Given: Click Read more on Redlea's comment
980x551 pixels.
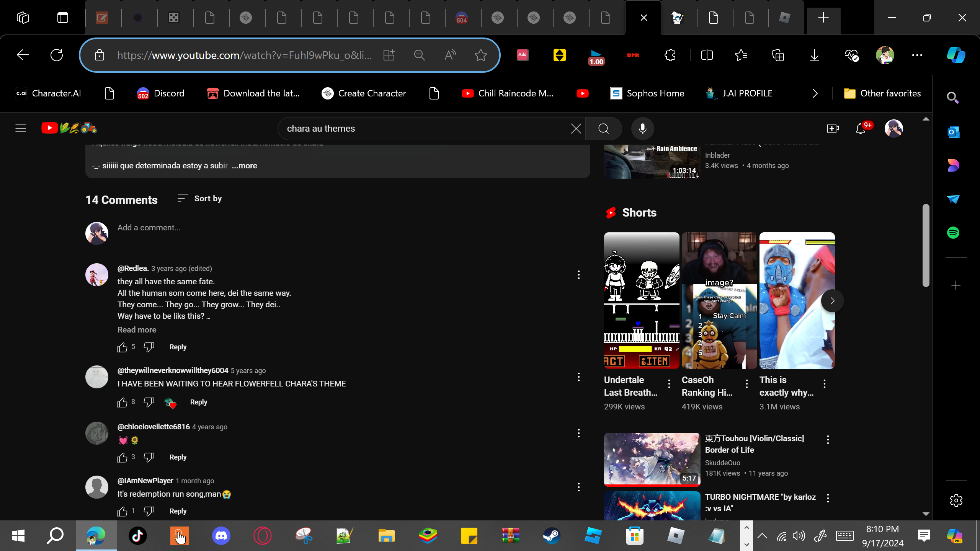Looking at the screenshot, I should click(x=137, y=330).
